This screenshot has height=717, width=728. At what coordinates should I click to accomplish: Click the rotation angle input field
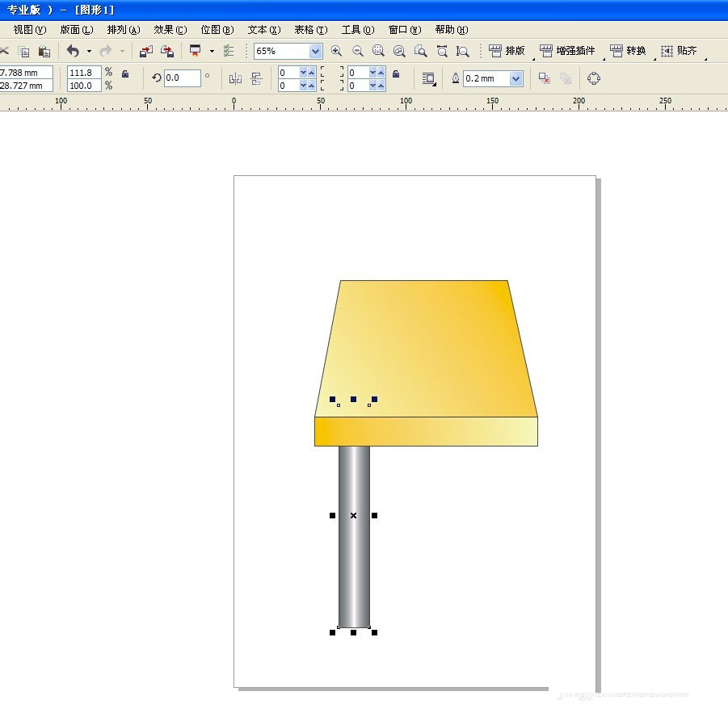(x=182, y=78)
